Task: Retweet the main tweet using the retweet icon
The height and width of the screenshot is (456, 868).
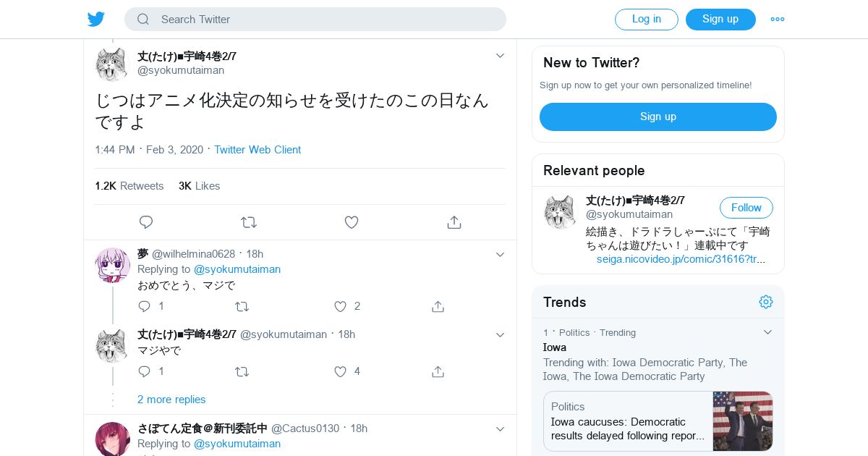Action: coord(249,222)
